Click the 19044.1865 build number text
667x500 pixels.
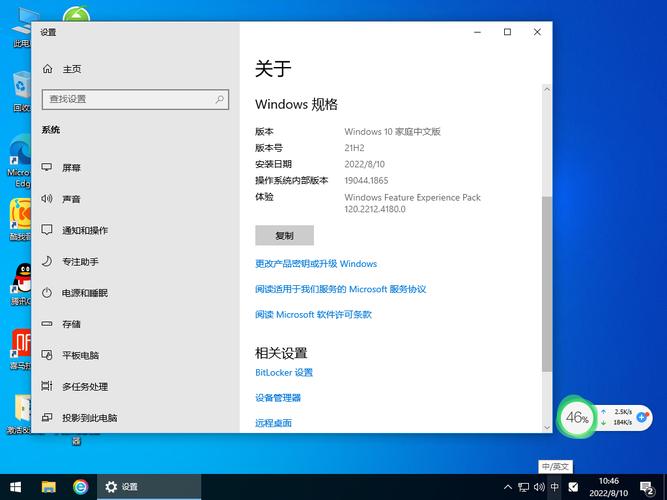[366, 180]
